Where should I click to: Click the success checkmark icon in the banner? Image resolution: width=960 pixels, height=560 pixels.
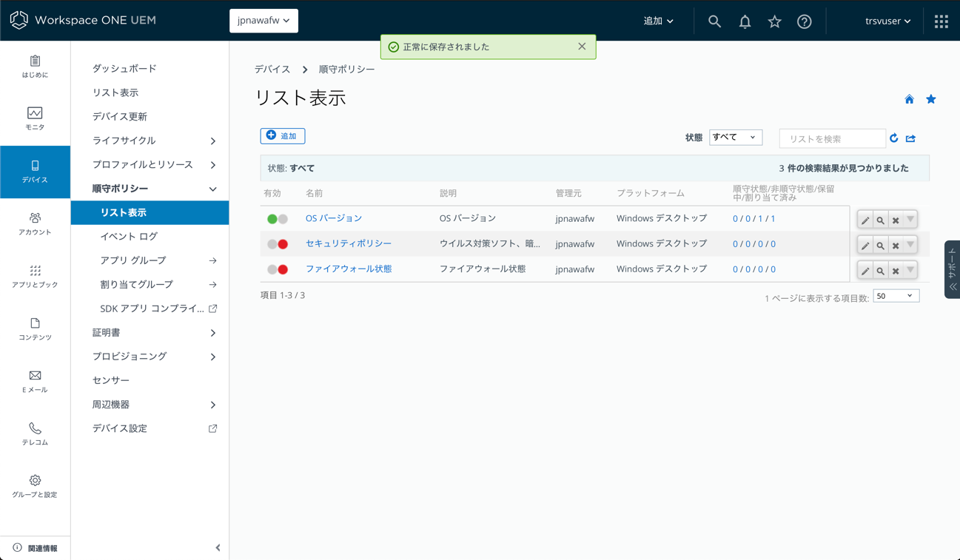[394, 47]
